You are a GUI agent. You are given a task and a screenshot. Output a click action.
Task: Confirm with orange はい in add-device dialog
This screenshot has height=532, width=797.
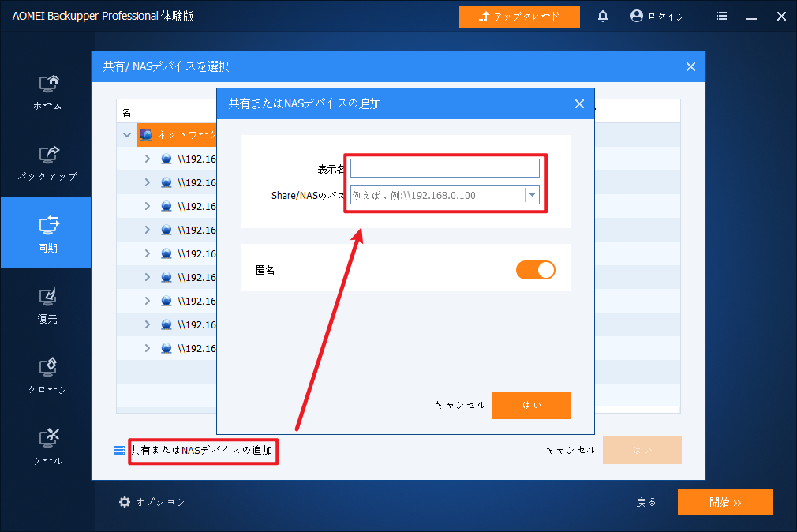[532, 406]
